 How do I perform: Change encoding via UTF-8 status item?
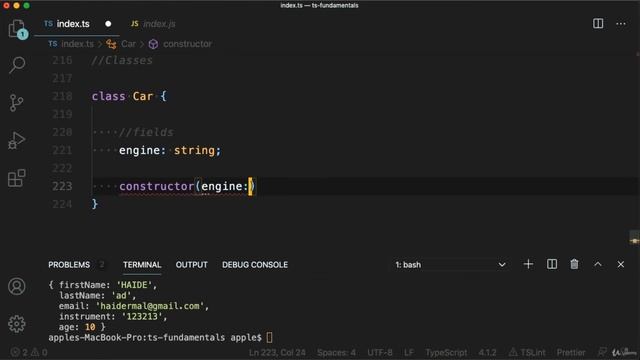pos(380,352)
